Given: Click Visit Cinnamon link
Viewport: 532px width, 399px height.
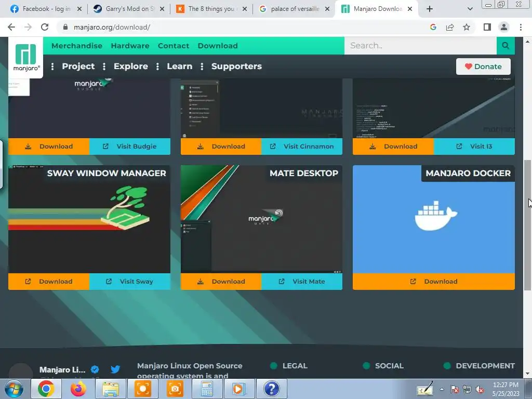Looking at the screenshot, I should pos(302,146).
